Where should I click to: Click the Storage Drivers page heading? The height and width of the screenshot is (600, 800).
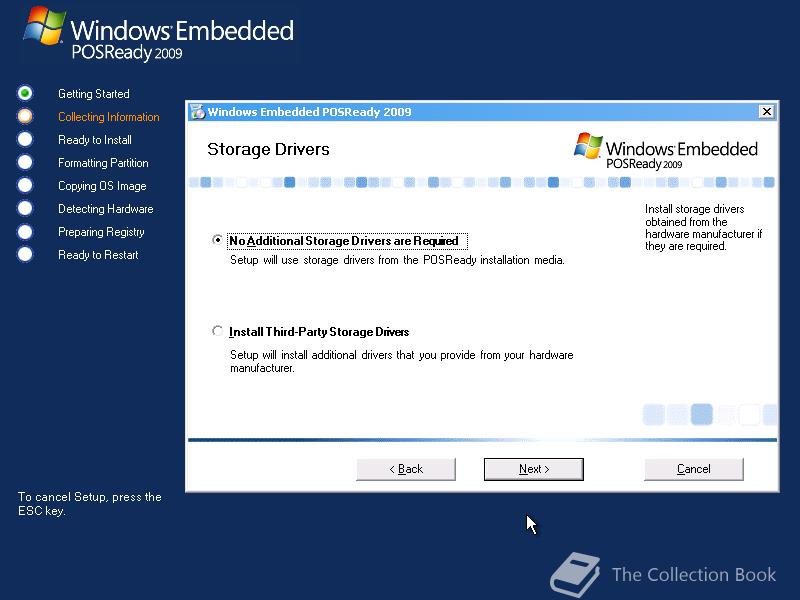click(x=268, y=149)
